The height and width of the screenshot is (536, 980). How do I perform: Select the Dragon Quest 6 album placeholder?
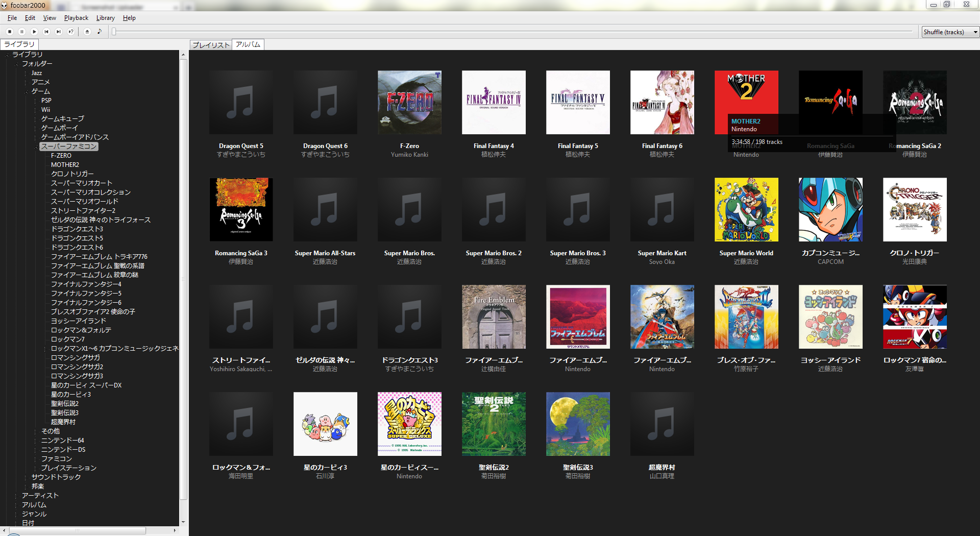click(x=325, y=103)
